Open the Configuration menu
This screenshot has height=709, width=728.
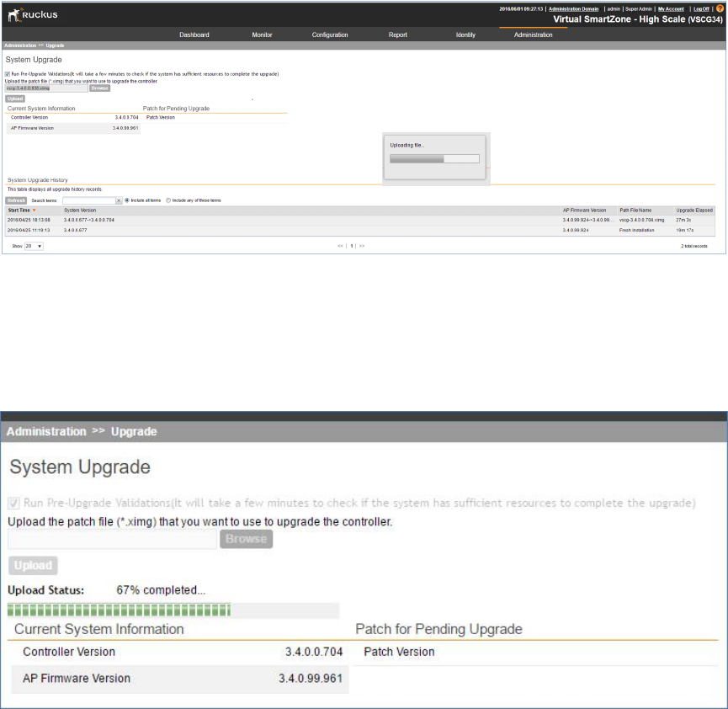click(x=330, y=35)
